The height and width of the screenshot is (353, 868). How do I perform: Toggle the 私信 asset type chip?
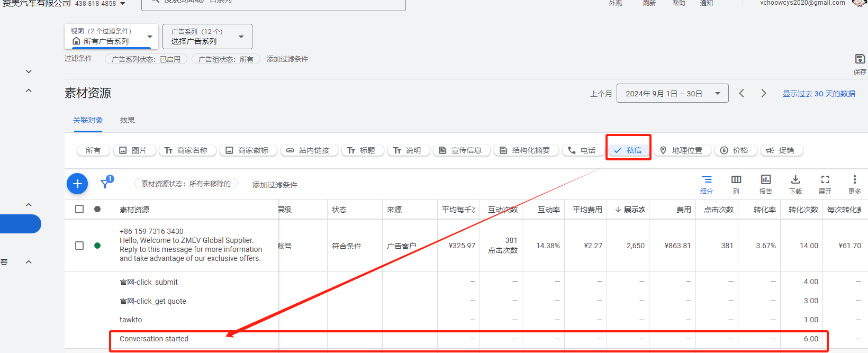tap(628, 150)
